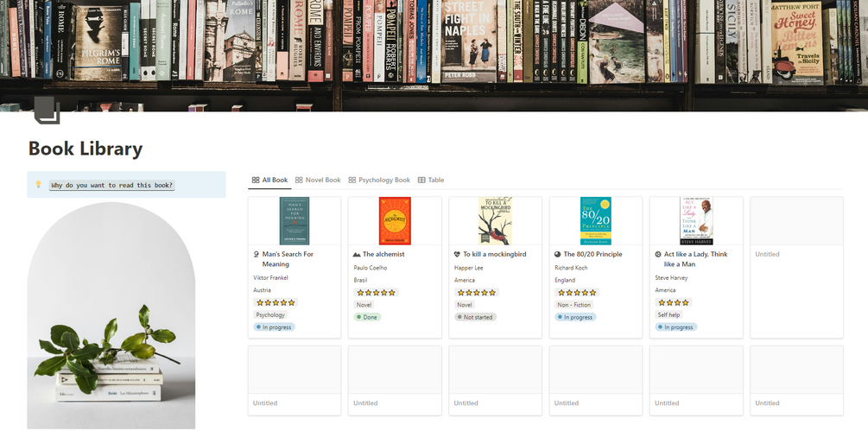Click the heart icon beside To kill a mockingbird
This screenshot has height=431, width=868.
pos(458,255)
